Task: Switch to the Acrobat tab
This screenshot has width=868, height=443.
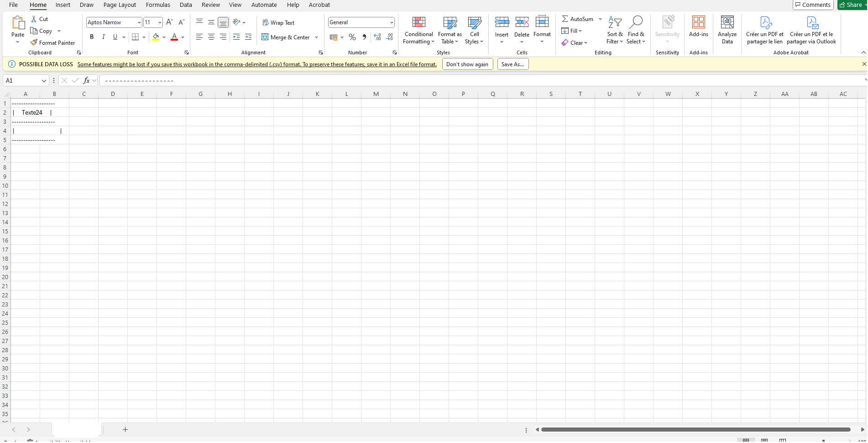Action: [x=319, y=5]
